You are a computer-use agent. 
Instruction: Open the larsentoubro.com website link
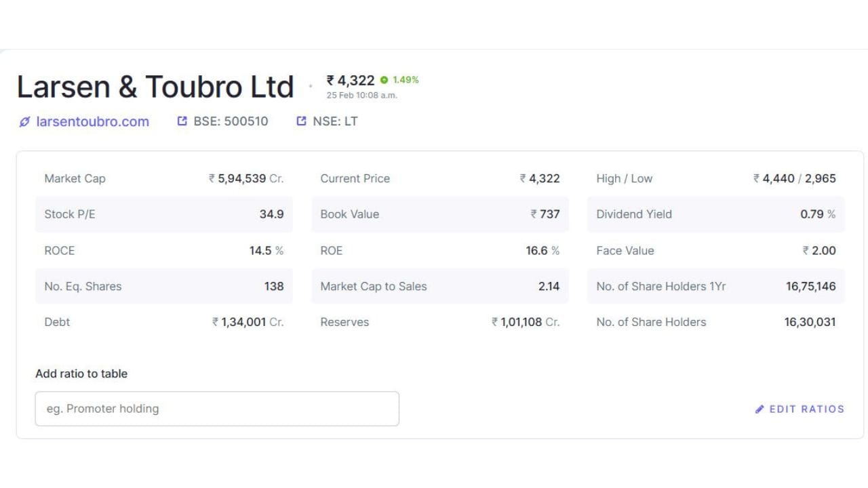pos(92,122)
